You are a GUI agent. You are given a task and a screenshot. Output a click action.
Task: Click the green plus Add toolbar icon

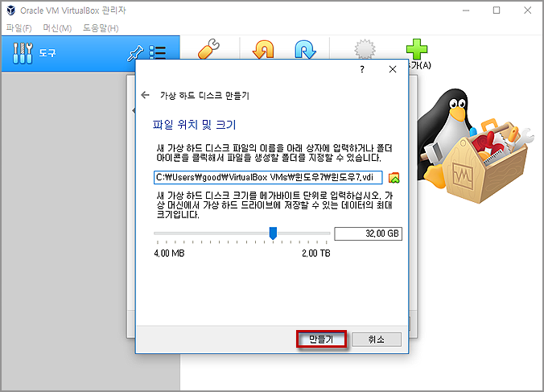coord(417,49)
